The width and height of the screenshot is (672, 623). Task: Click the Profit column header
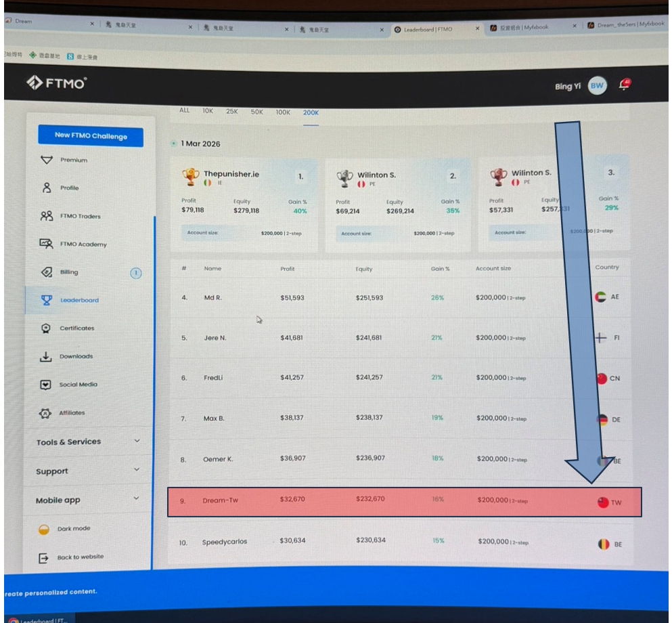287,269
